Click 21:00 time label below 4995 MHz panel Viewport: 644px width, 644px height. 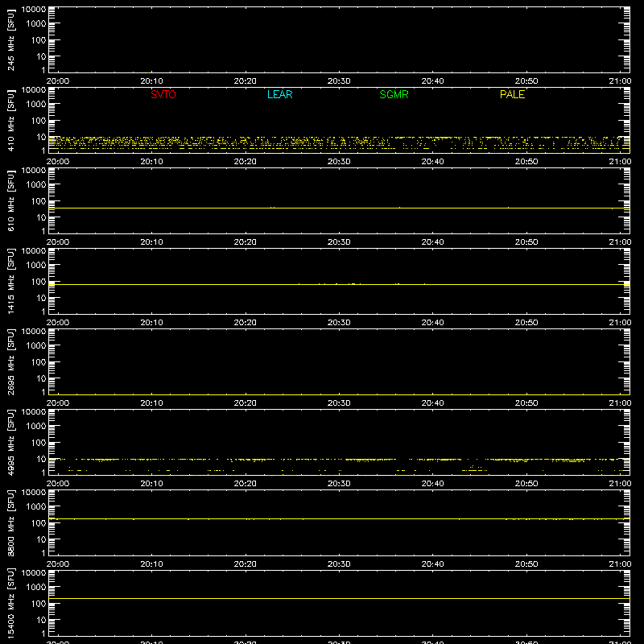[x=620, y=484]
